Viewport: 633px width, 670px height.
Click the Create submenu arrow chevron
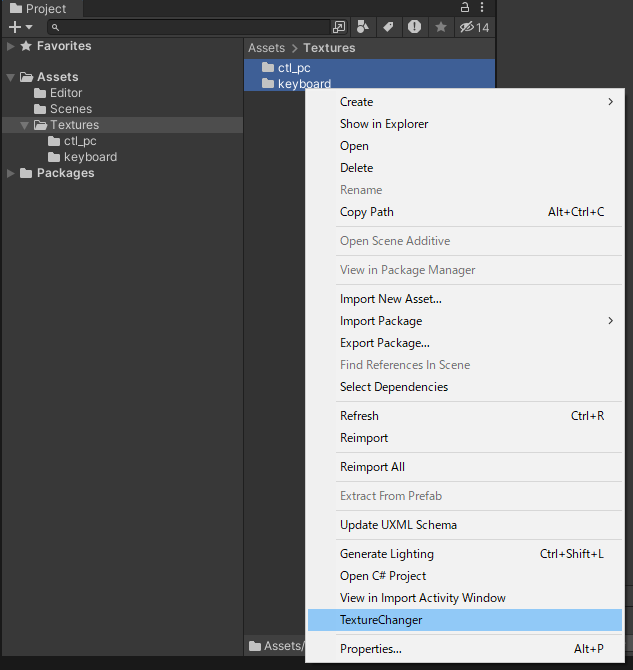point(611,102)
